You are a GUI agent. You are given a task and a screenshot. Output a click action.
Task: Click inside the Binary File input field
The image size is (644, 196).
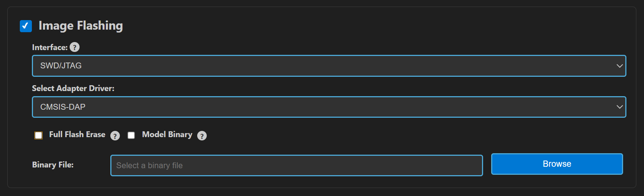[x=296, y=165]
